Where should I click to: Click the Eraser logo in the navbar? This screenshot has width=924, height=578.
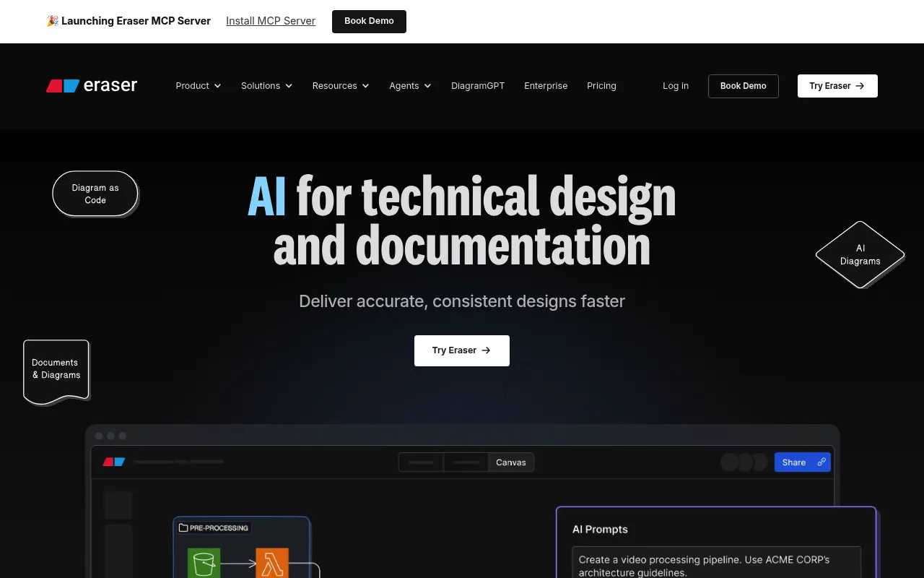click(x=92, y=85)
